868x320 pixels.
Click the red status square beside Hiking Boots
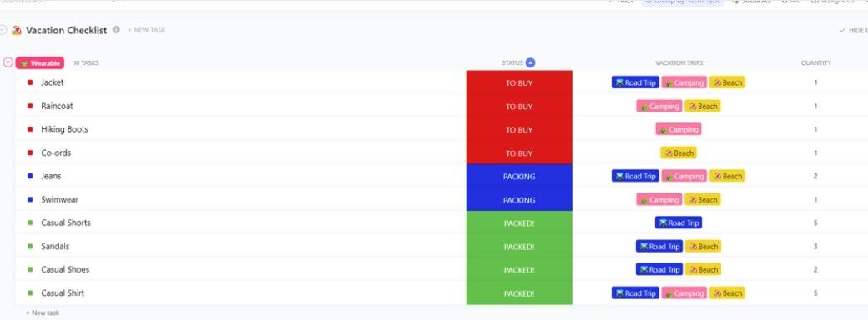tap(30, 129)
